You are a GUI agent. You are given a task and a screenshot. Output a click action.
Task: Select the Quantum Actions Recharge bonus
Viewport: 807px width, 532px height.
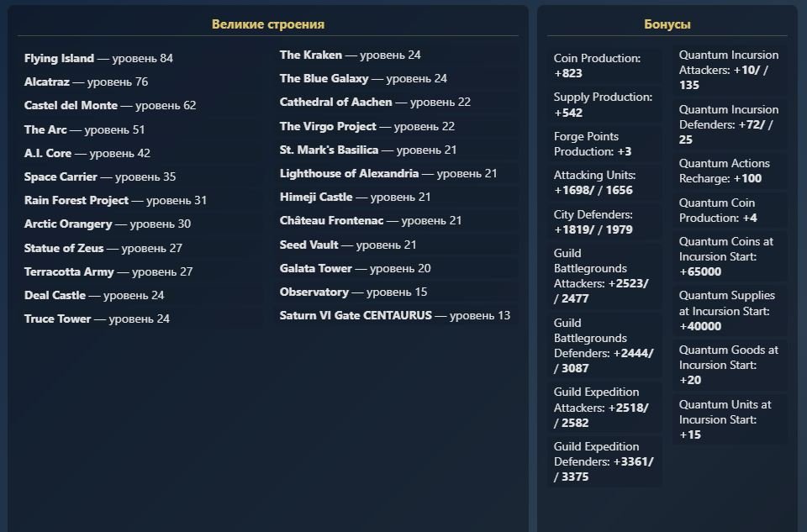click(730, 171)
